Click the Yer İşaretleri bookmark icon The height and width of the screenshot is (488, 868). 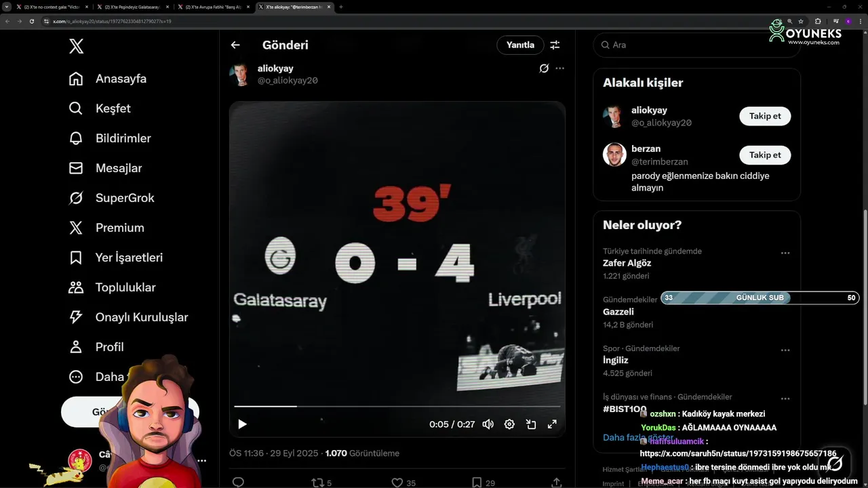point(76,258)
